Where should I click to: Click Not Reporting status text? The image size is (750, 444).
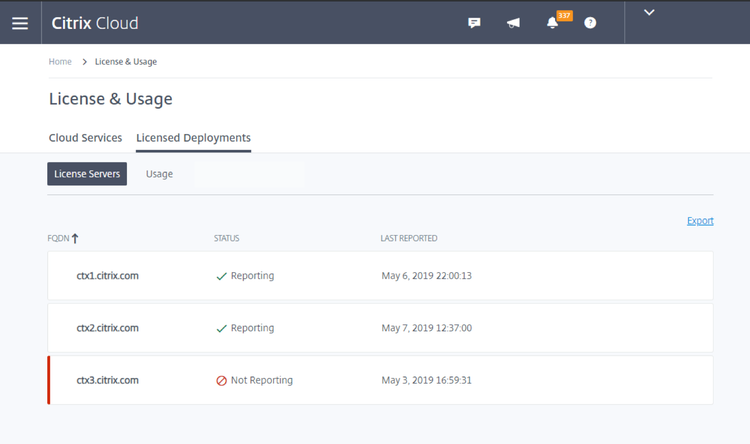click(x=262, y=380)
